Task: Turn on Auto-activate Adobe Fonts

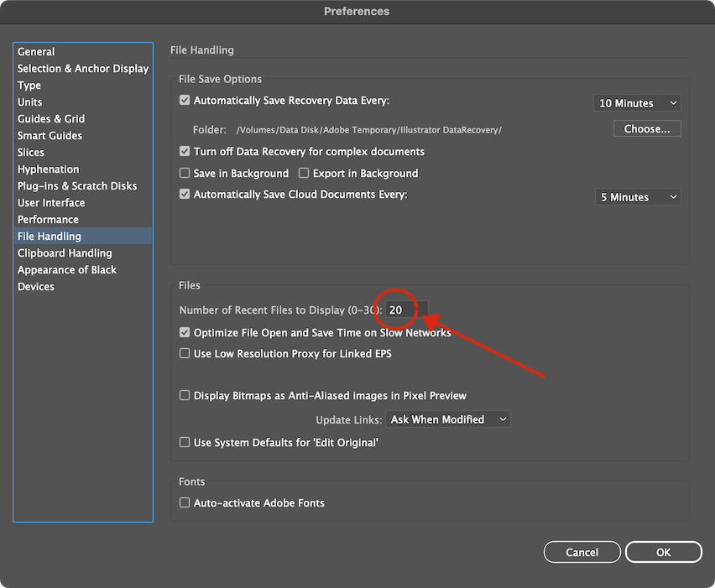Action: point(185,502)
